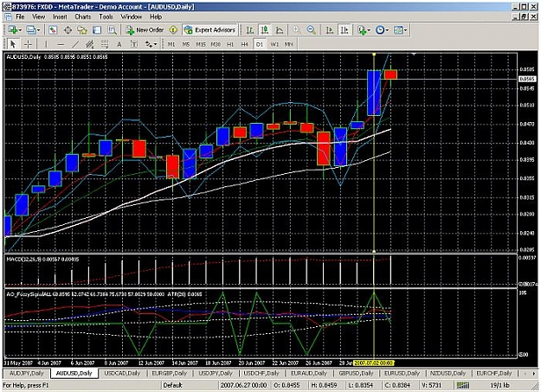Open the Window menu
This screenshot has height=392, width=541.
pyautogui.click(x=131, y=16)
